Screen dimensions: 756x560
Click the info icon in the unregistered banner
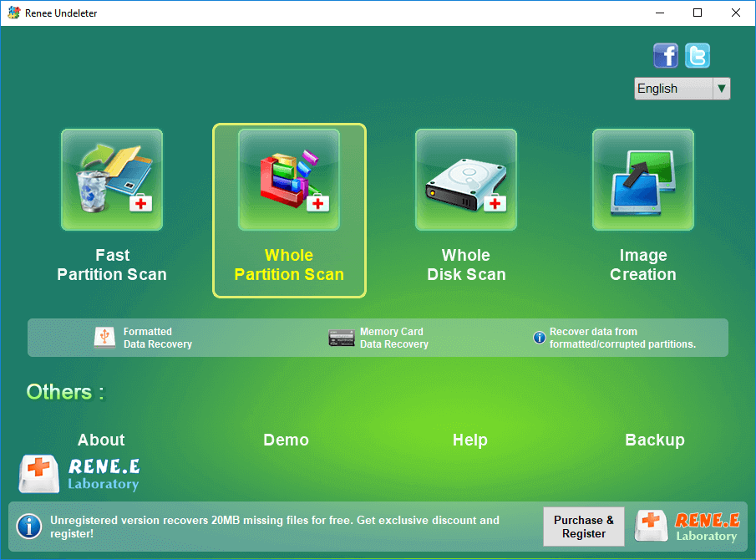30,527
